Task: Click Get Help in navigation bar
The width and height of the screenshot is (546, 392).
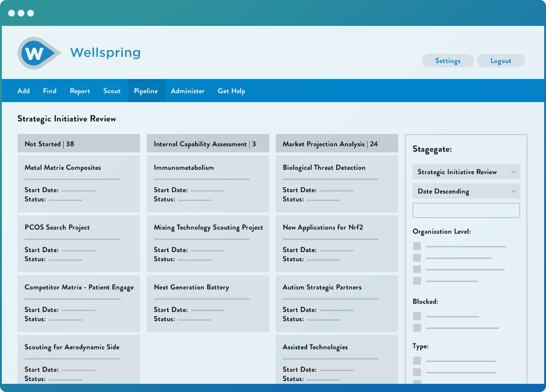Action: pyautogui.click(x=231, y=91)
